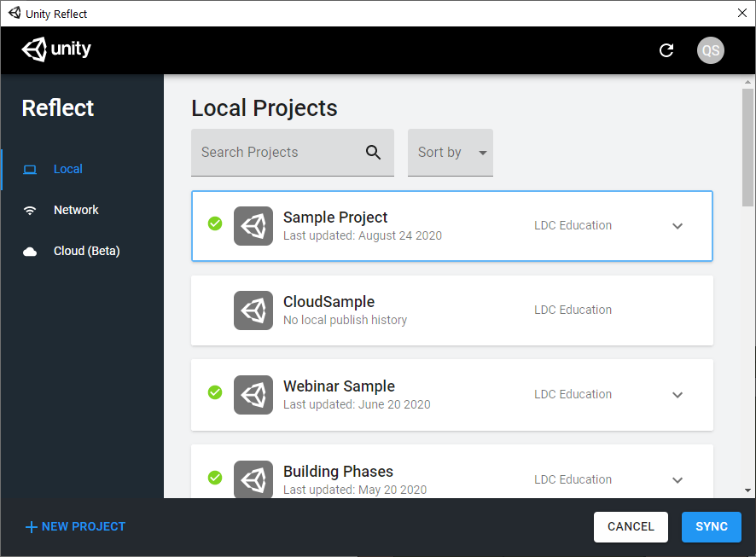Open the QS user account avatar
This screenshot has width=756, height=557.
pyautogui.click(x=710, y=50)
